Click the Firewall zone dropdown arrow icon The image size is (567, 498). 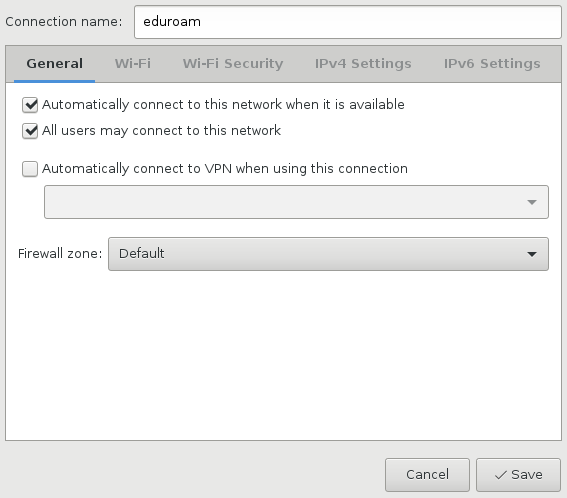pos(532,254)
